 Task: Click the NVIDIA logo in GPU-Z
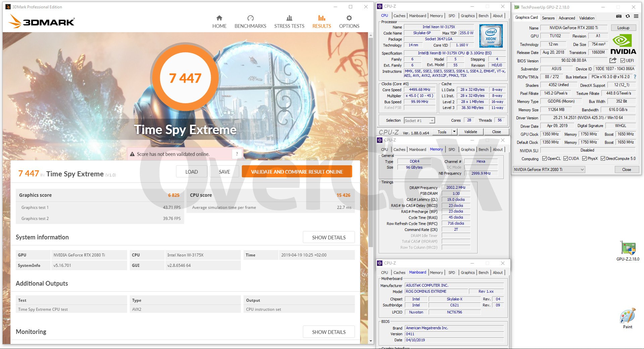(623, 45)
